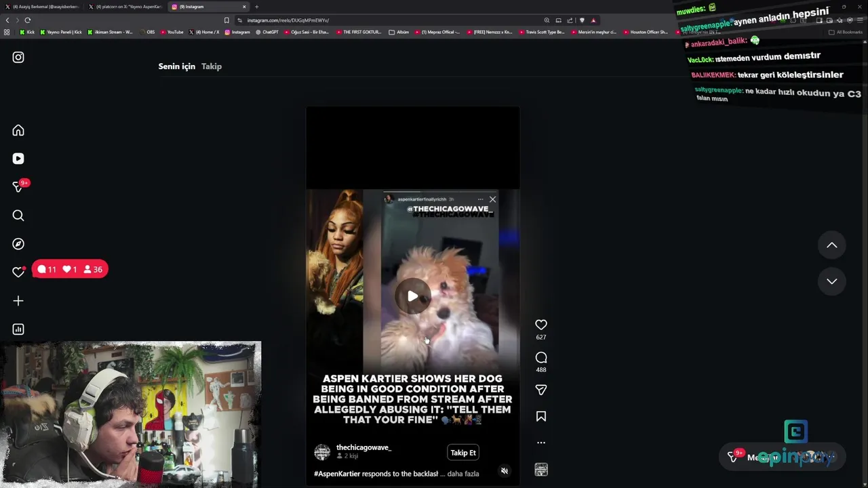The image size is (868, 488).
Task: Open Instagram Search from sidebar
Action: [18, 216]
